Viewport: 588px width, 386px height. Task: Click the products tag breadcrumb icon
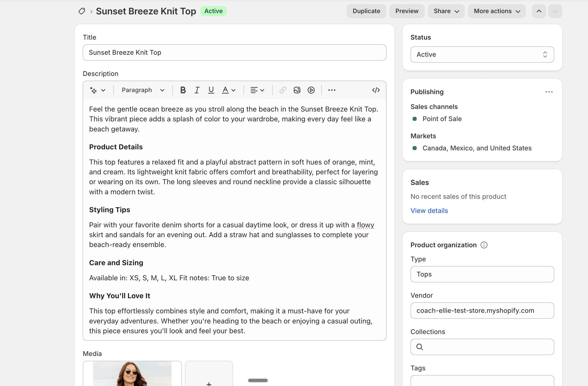pos(82,11)
